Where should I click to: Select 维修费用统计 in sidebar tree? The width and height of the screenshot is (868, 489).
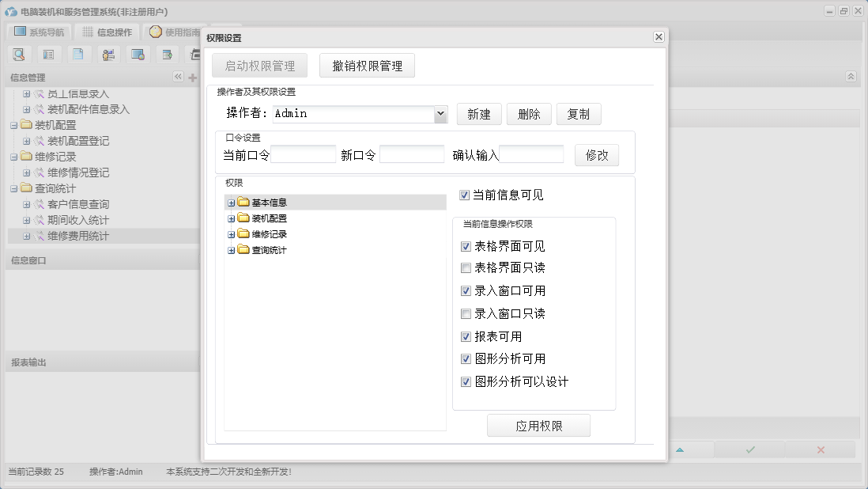coord(78,236)
